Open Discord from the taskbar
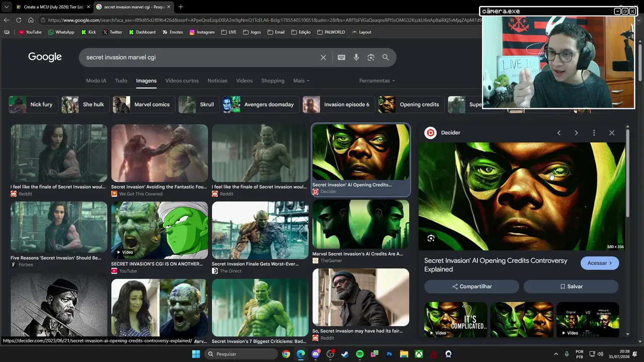The height and width of the screenshot is (362, 644). click(x=315, y=354)
